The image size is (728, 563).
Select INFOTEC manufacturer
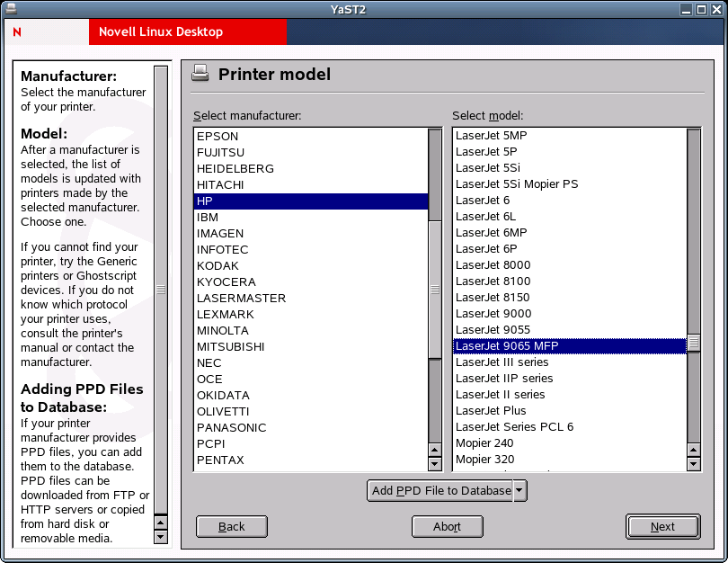(311, 250)
